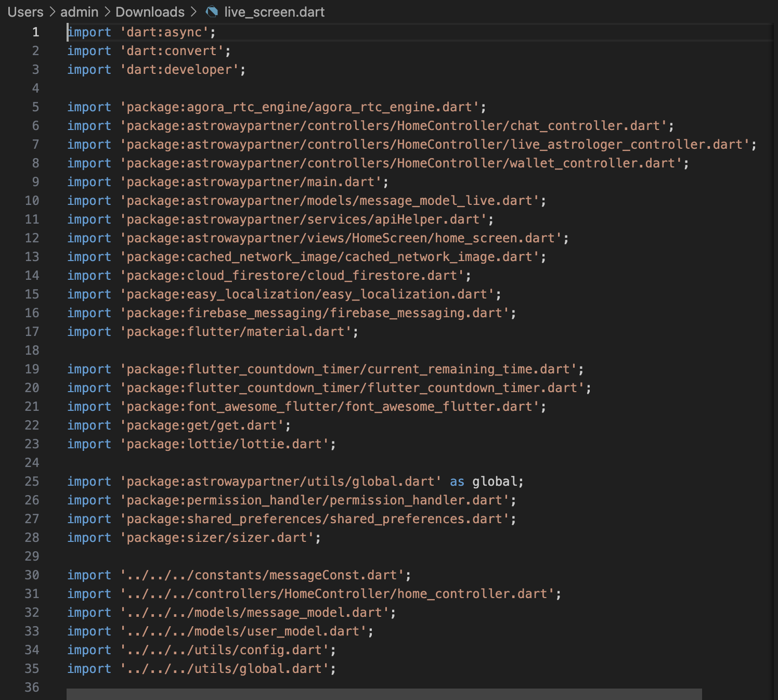Click the wallet_controller.dart import path
Image resolution: width=778 pixels, height=700 pixels.
click(401, 163)
